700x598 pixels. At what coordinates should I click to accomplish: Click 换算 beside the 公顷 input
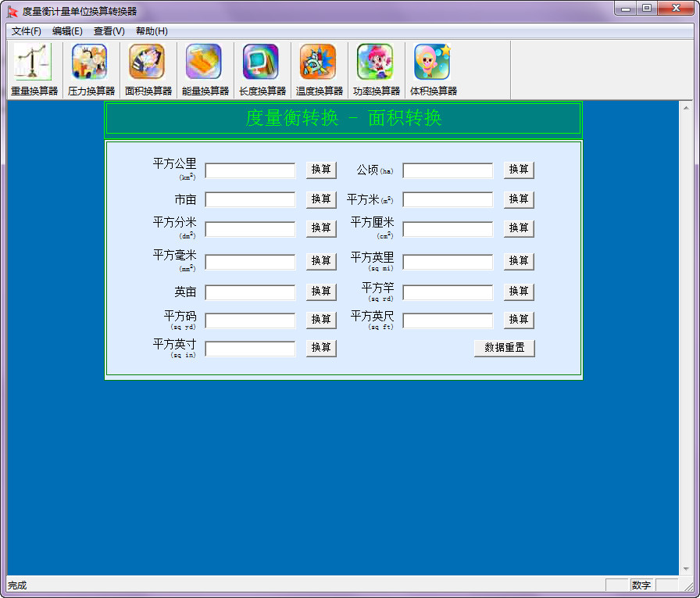[x=519, y=170]
